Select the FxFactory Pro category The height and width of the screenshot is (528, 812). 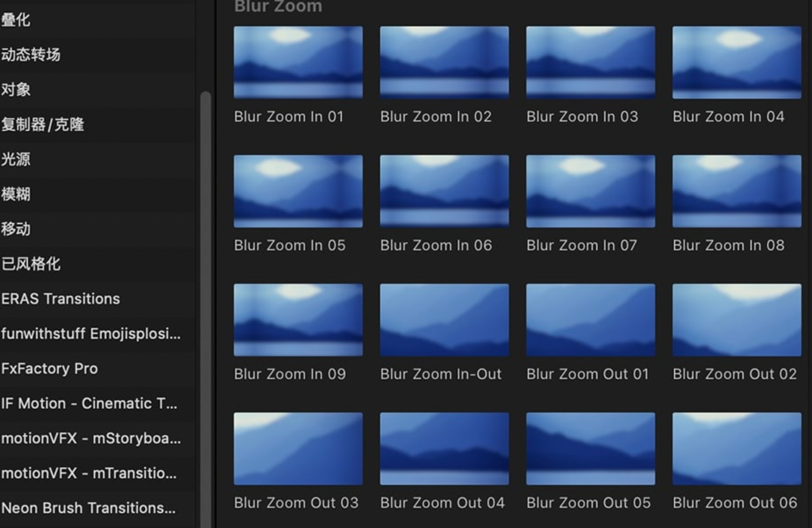tap(50, 368)
